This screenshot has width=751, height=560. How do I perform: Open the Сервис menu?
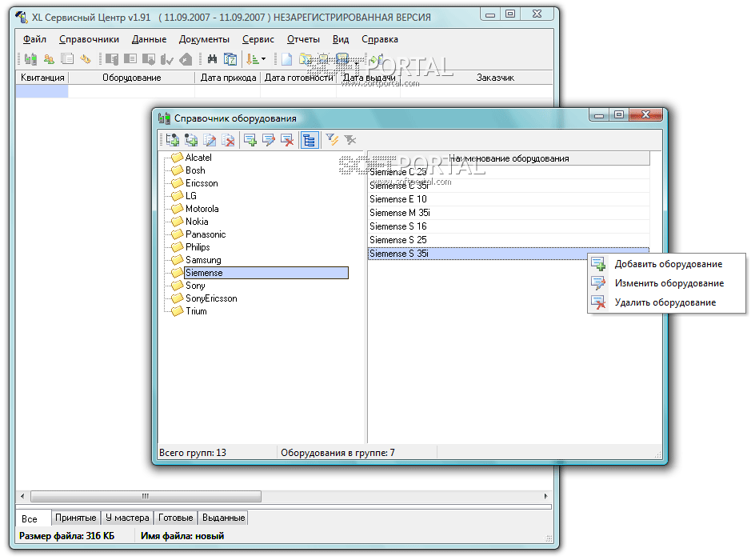click(258, 39)
